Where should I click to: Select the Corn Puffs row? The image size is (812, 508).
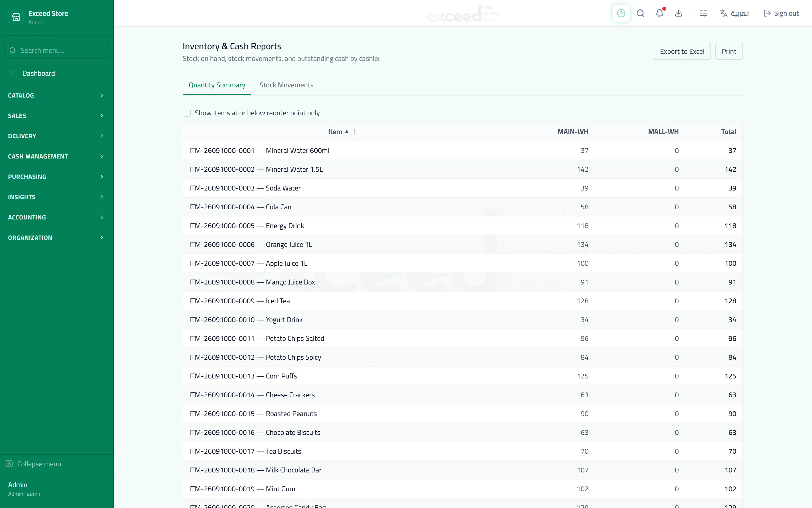[463, 376]
